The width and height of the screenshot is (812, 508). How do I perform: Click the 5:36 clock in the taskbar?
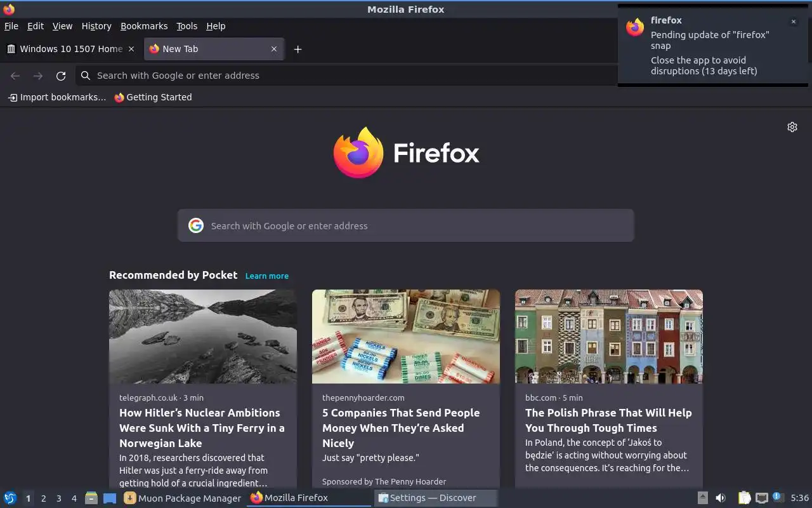pyautogui.click(x=799, y=498)
